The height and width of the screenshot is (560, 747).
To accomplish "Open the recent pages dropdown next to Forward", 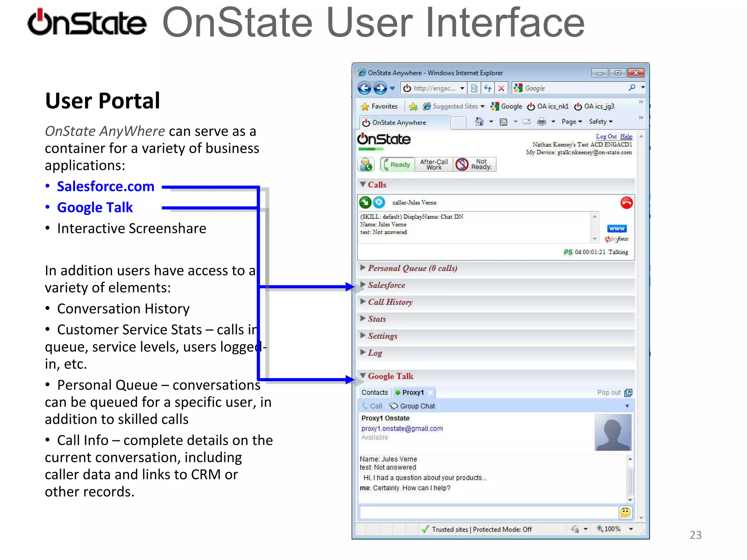I will point(392,88).
